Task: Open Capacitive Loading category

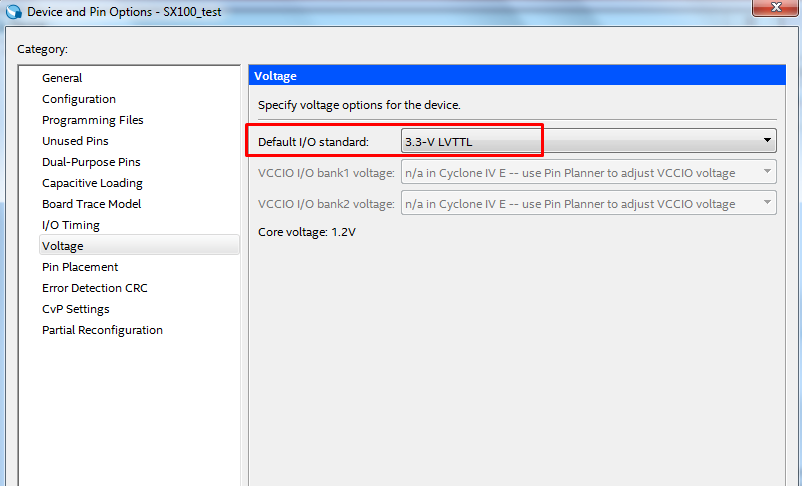Action: click(x=92, y=183)
